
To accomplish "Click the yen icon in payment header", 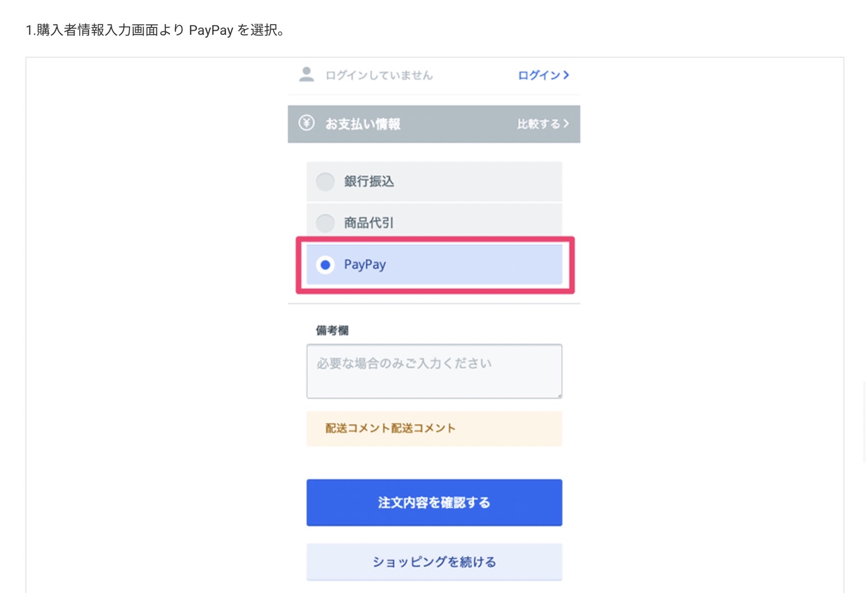I will coord(306,123).
